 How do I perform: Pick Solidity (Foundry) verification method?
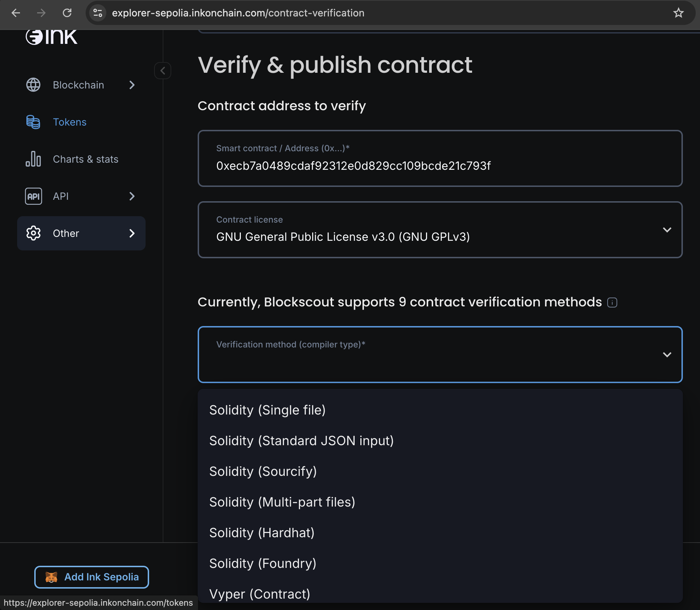point(440,564)
